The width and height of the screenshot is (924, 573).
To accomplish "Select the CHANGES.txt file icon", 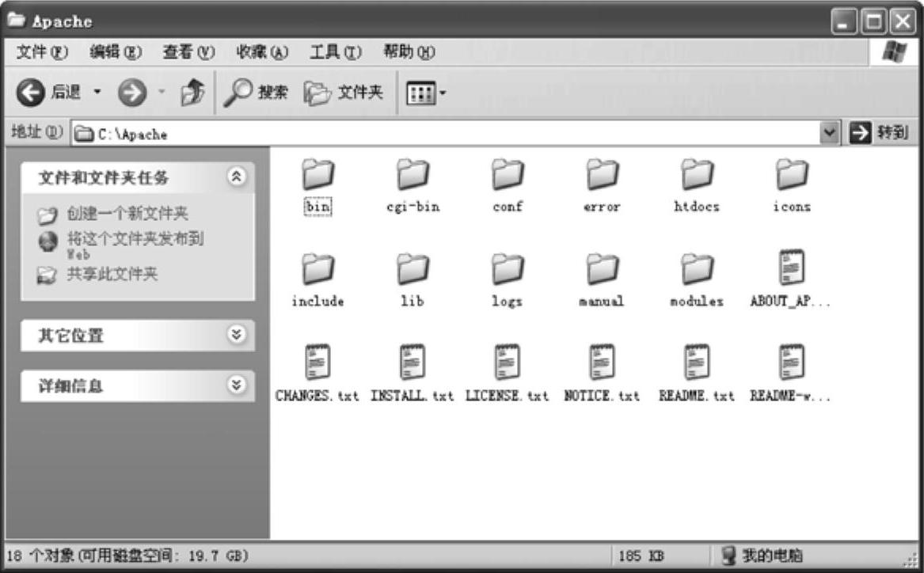I will (x=318, y=362).
